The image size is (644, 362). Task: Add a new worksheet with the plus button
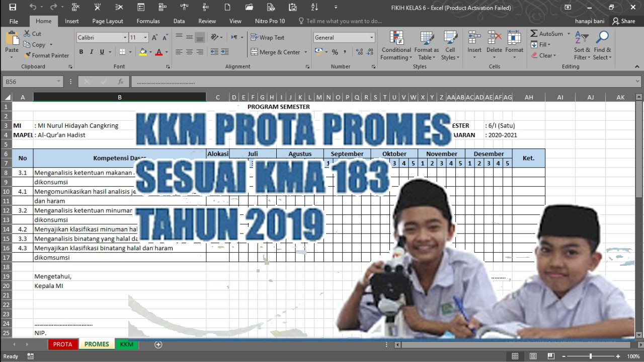pyautogui.click(x=158, y=344)
